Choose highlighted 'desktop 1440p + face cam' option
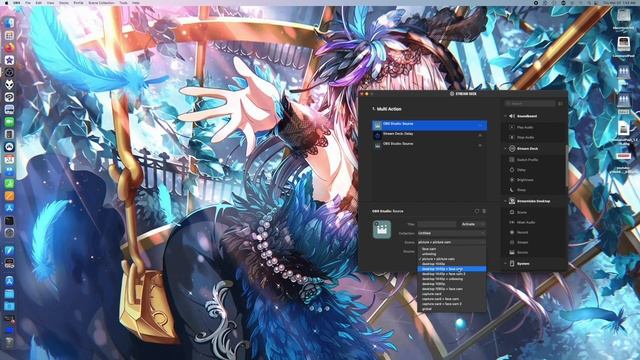 click(x=451, y=269)
